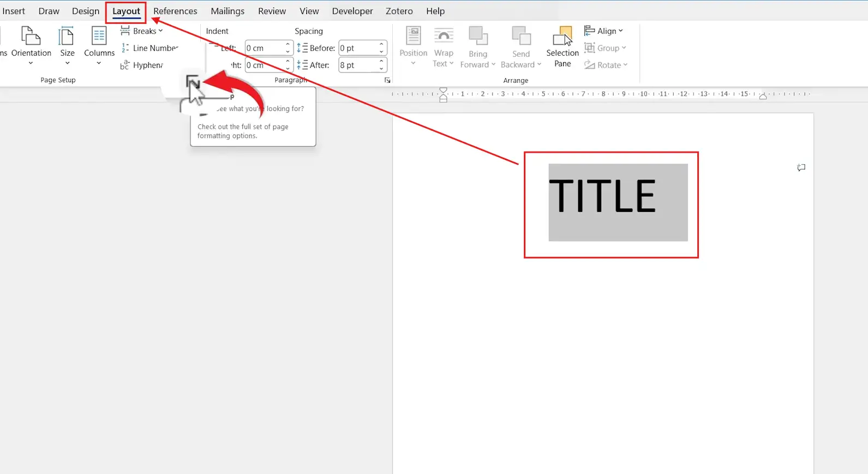Open the Review tab

point(272,11)
